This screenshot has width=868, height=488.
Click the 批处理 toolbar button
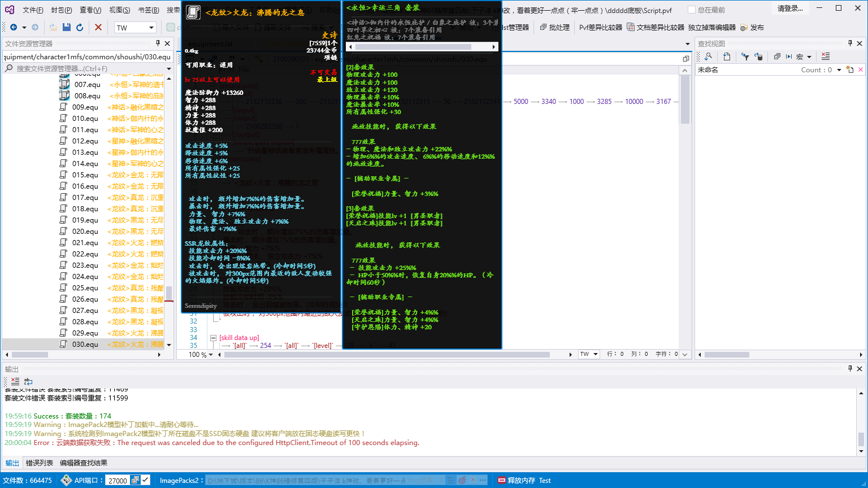point(555,27)
